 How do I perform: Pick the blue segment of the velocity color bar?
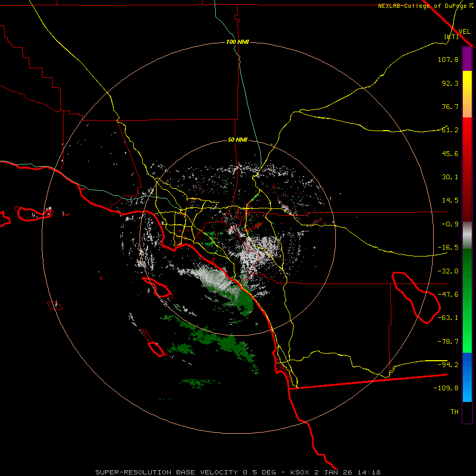tap(467, 377)
